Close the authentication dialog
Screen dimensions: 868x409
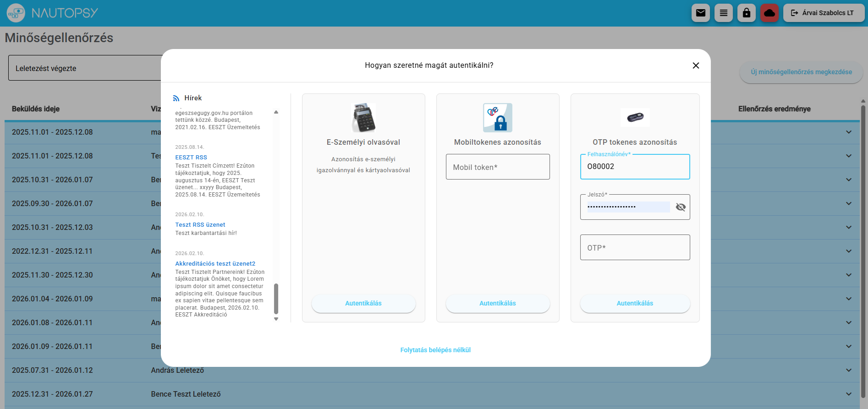tap(695, 65)
